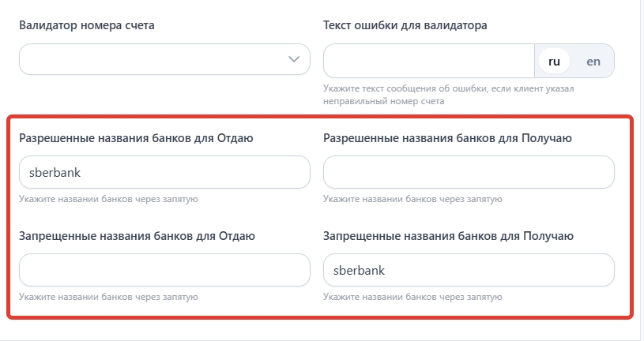Click the label Текст ошибки для валидатора
644x341 pixels.
click(x=405, y=25)
